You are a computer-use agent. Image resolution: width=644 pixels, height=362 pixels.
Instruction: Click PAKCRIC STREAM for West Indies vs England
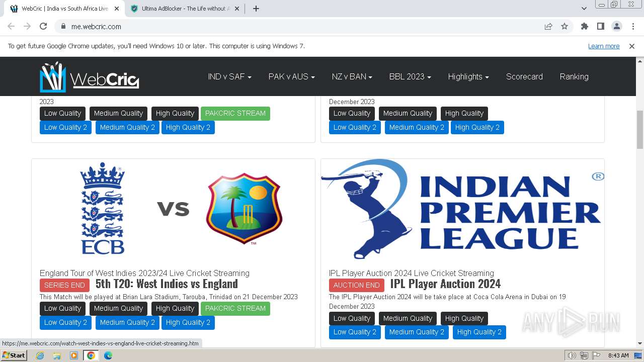[x=235, y=309]
